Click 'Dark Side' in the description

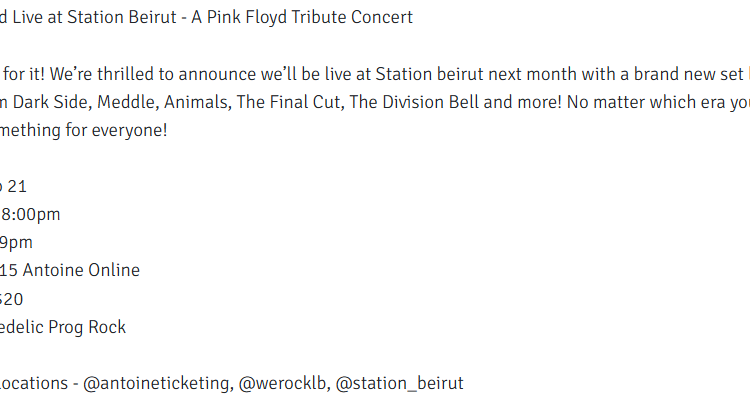pos(53,102)
